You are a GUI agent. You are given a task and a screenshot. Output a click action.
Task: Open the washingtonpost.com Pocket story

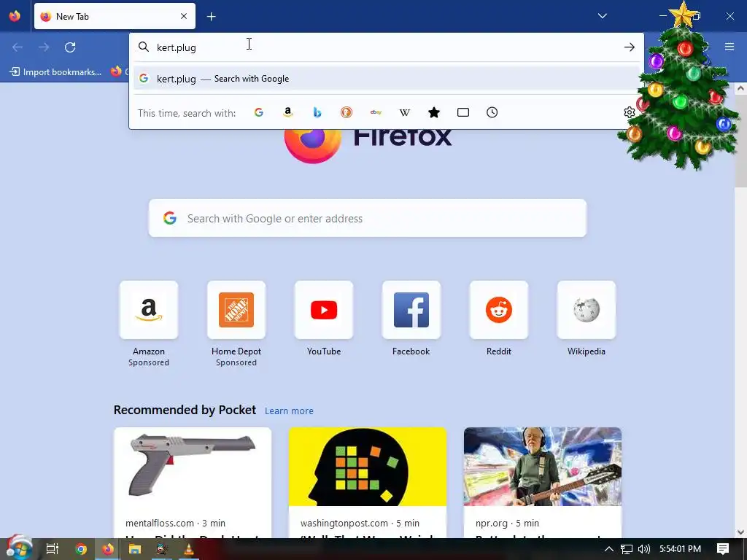coord(368,483)
